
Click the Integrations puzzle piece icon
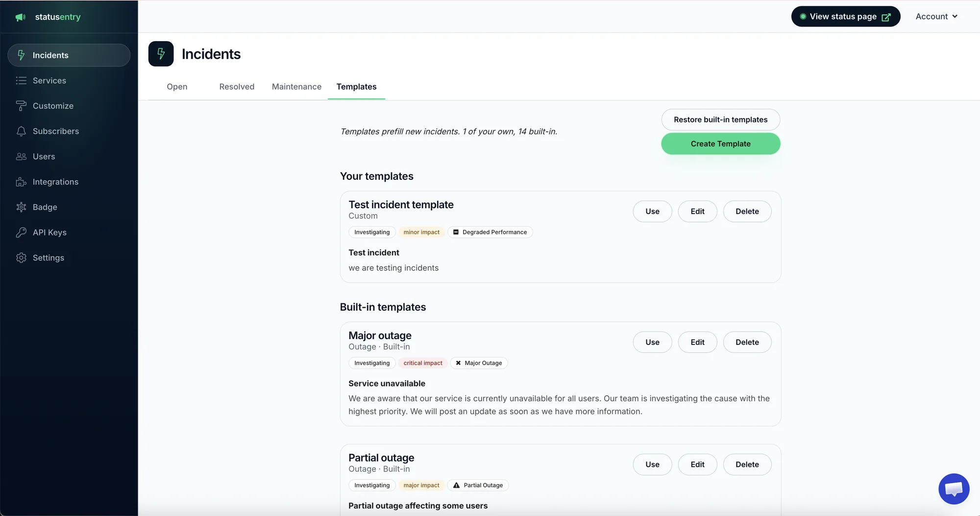21,182
